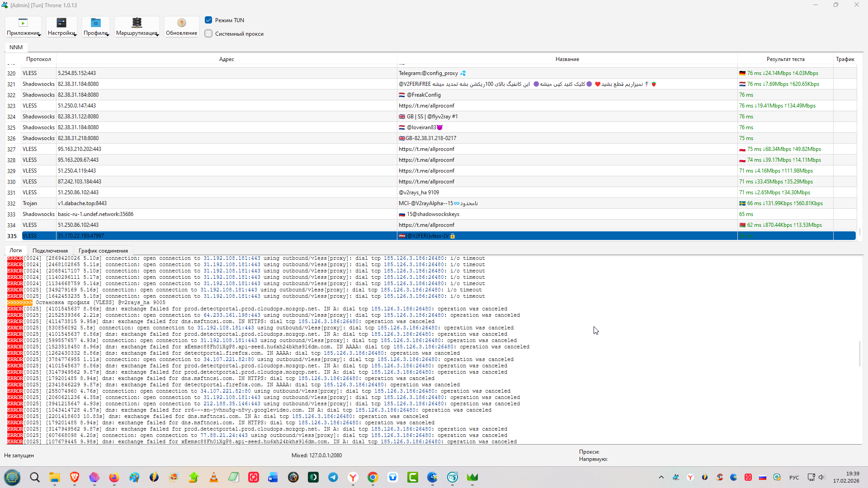Open Brave browser from taskbar

(75, 477)
